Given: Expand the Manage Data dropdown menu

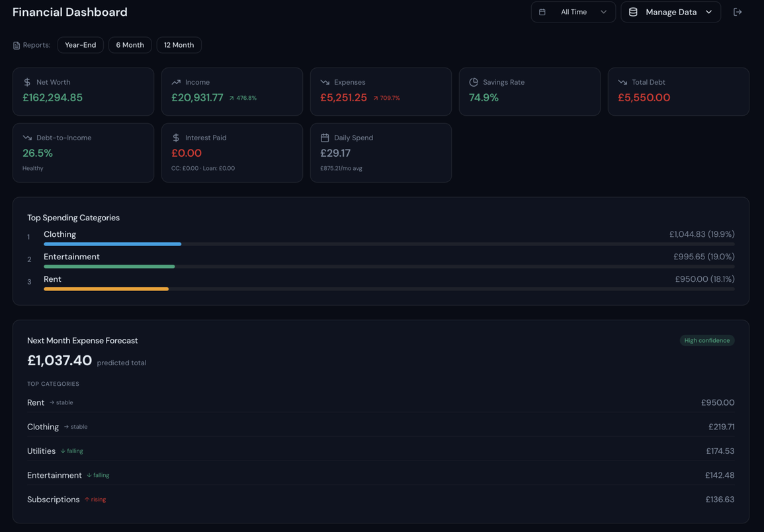Looking at the screenshot, I should 671,12.
